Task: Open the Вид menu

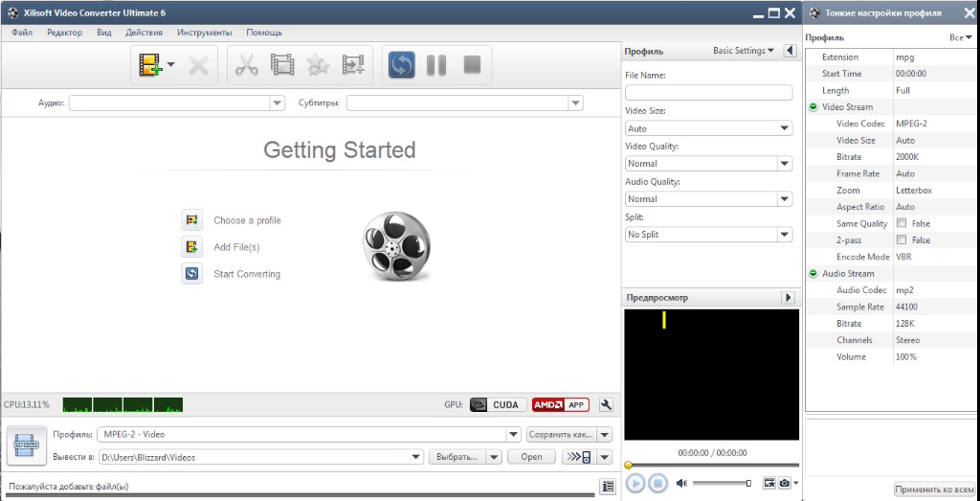Action: (x=103, y=33)
